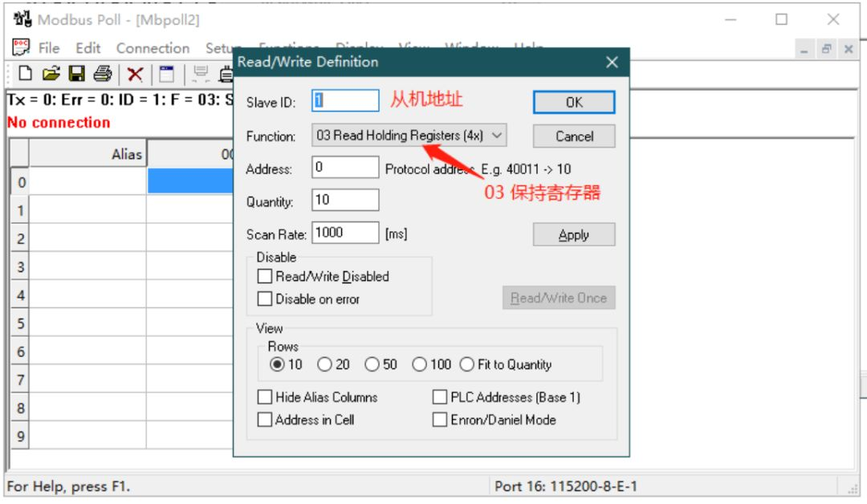The image size is (867, 504).
Task: Click the greyed connect toolbar icon
Action: (x=201, y=74)
